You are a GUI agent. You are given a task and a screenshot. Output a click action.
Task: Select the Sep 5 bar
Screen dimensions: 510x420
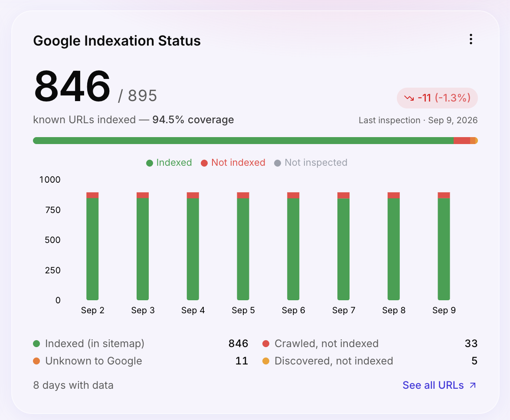243,246
